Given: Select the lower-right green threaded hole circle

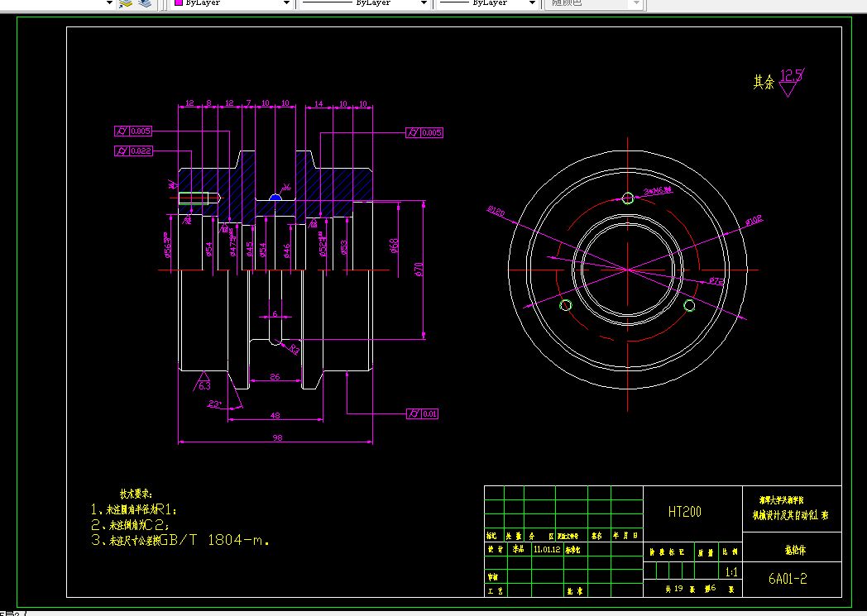Looking at the screenshot, I should 689,305.
